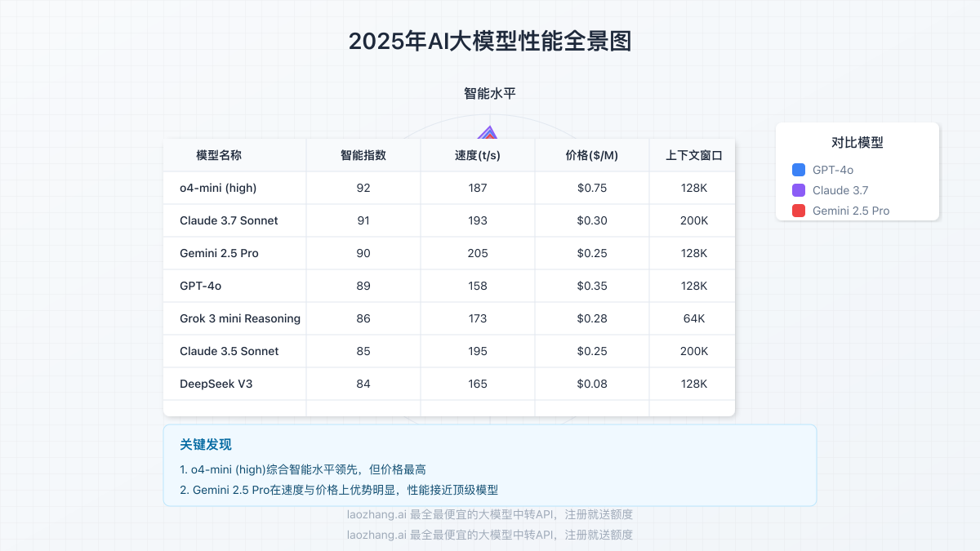Click the 128K context in o4-mini (high) row

coord(694,188)
